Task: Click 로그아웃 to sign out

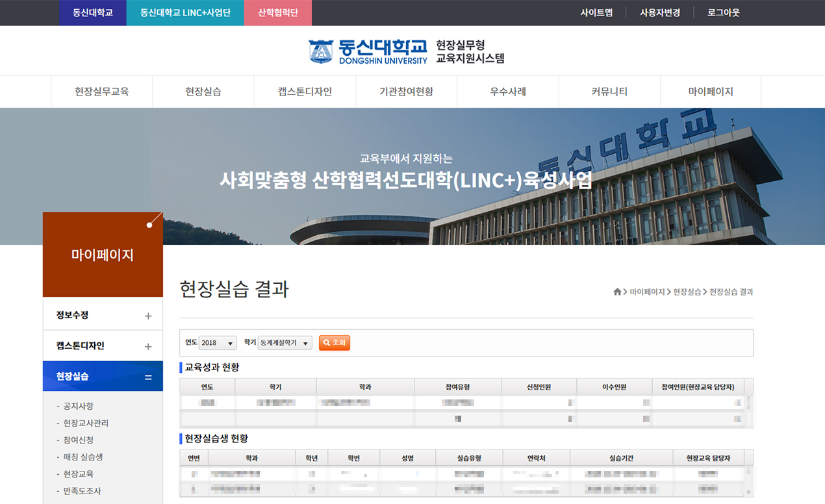Action: pos(724,12)
